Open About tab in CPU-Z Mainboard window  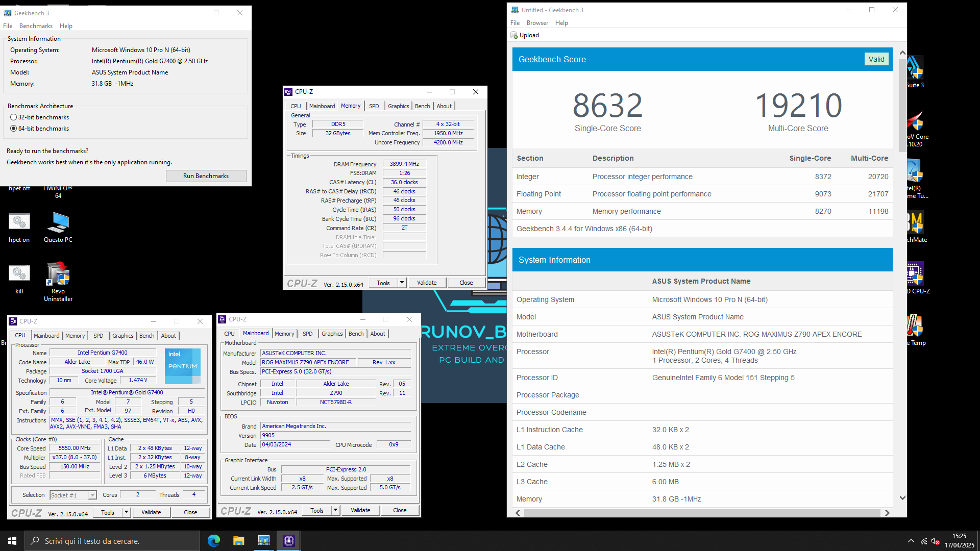coord(378,334)
